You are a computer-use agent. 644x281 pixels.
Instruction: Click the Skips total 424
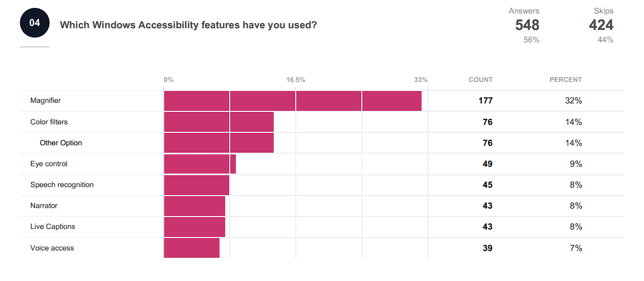601,25
